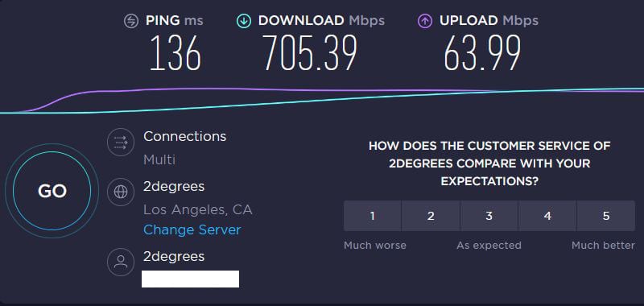Click the purple upload arrow icon

click(x=425, y=21)
